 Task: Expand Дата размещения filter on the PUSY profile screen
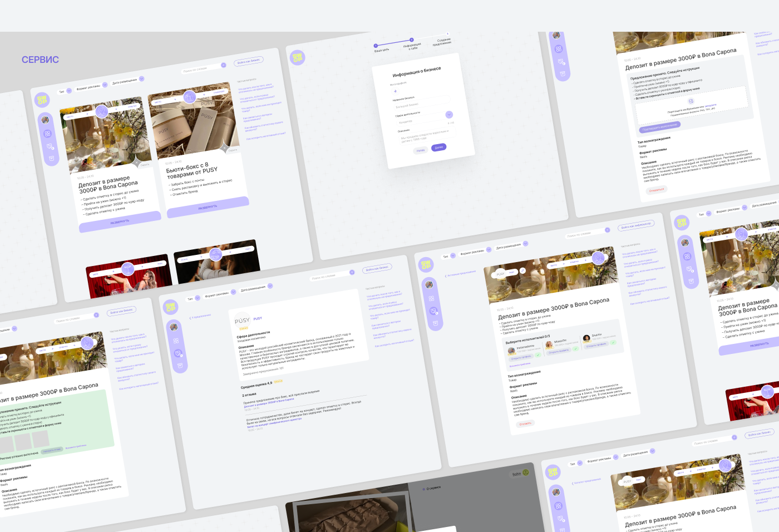pyautogui.click(x=270, y=286)
